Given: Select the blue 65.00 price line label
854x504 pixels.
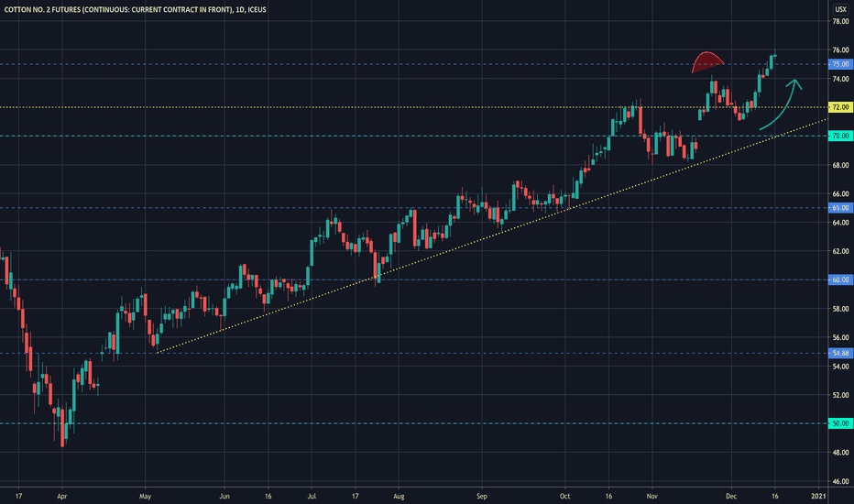Looking at the screenshot, I should pyautogui.click(x=840, y=208).
